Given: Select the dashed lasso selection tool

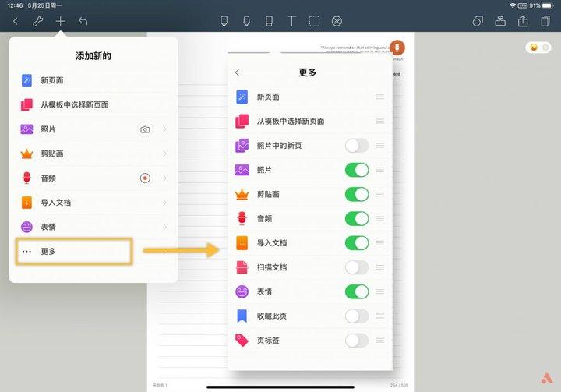Looking at the screenshot, I should (314, 22).
